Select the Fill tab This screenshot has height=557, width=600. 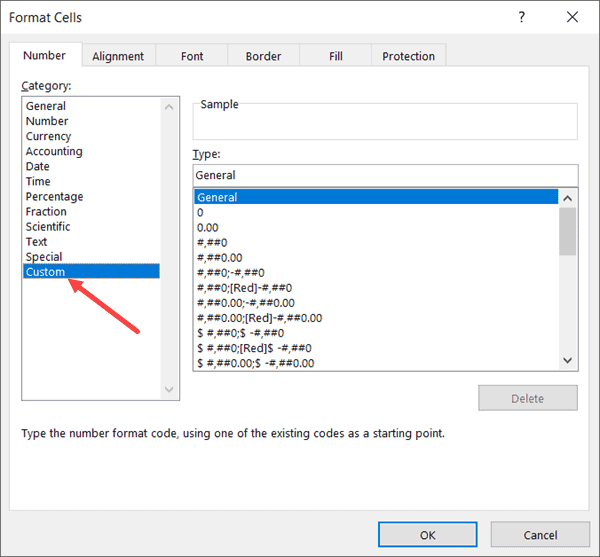click(x=336, y=56)
